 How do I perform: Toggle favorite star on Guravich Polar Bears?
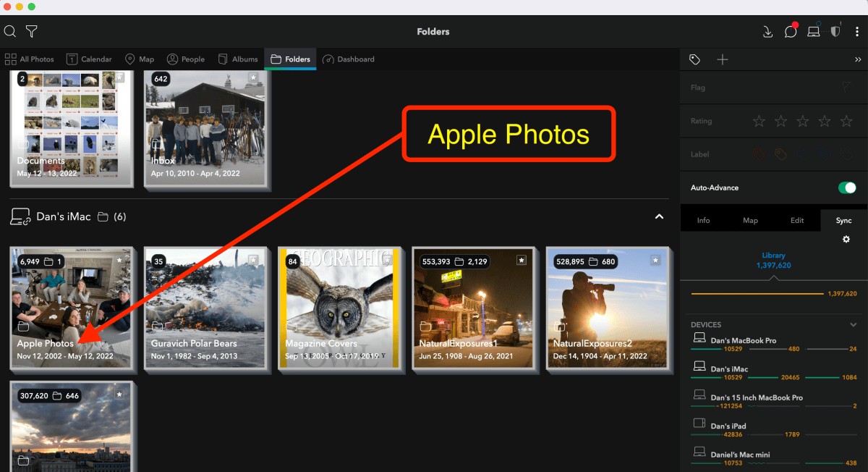[x=253, y=260]
